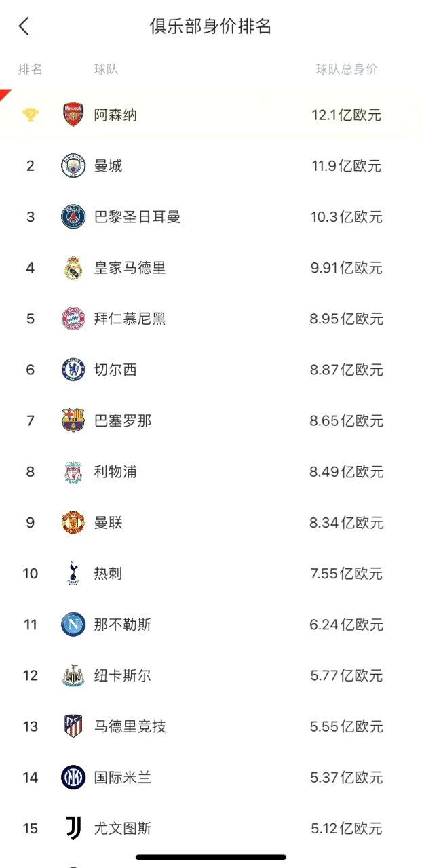This screenshot has width=422, height=868.
Task: Click the Barcelona team logo
Action: (73, 420)
